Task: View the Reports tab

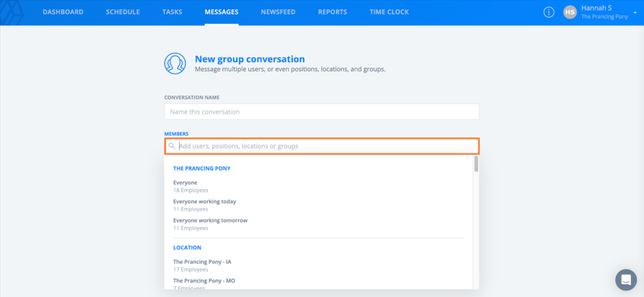Action: 333,12
